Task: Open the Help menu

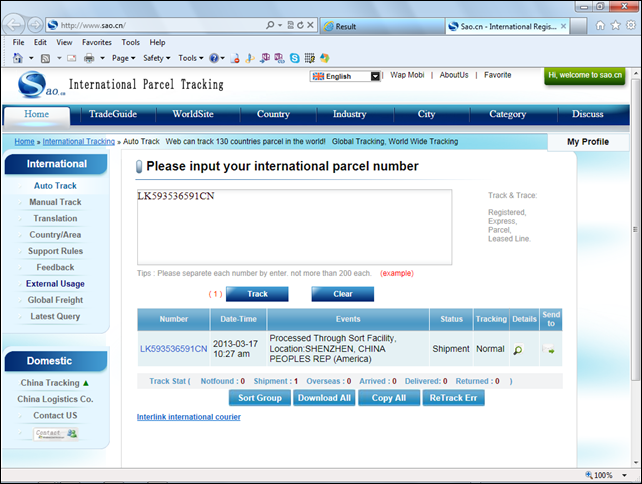Action: point(157,42)
